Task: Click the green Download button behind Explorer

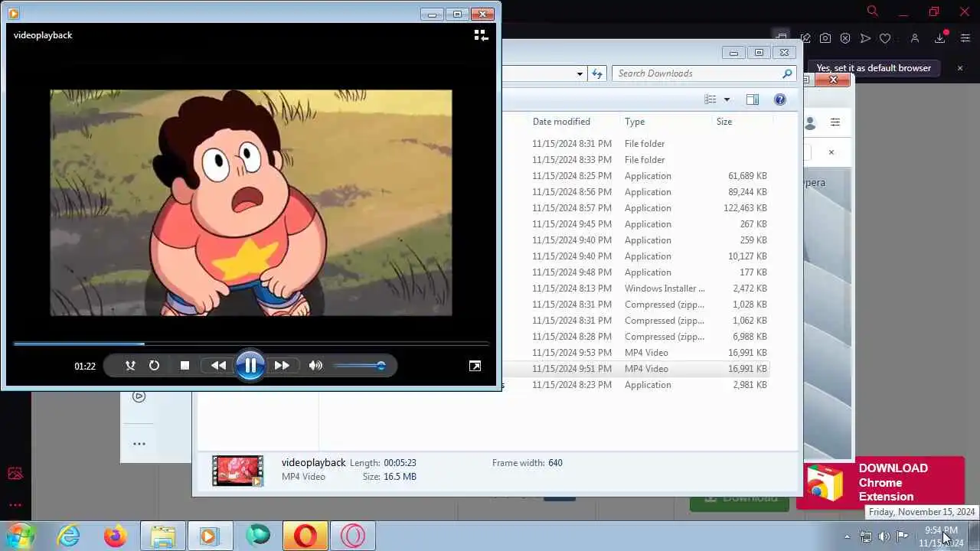Action: pos(740,499)
